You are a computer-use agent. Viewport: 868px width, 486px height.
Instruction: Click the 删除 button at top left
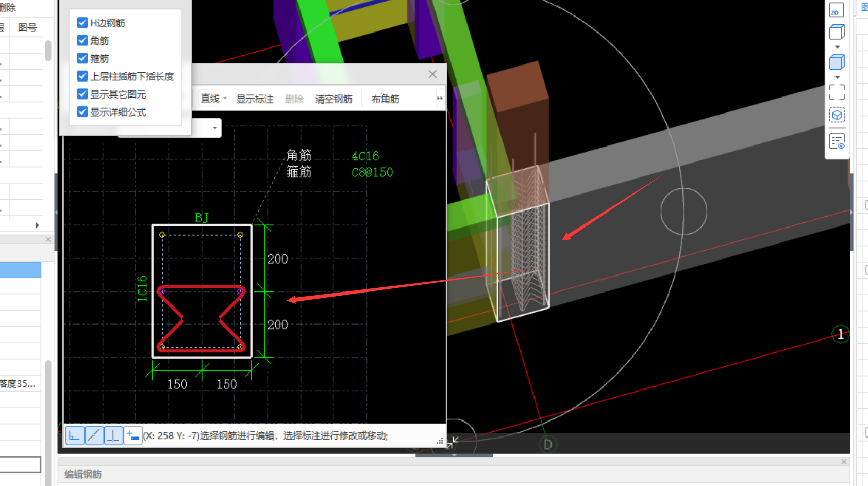(8, 7)
